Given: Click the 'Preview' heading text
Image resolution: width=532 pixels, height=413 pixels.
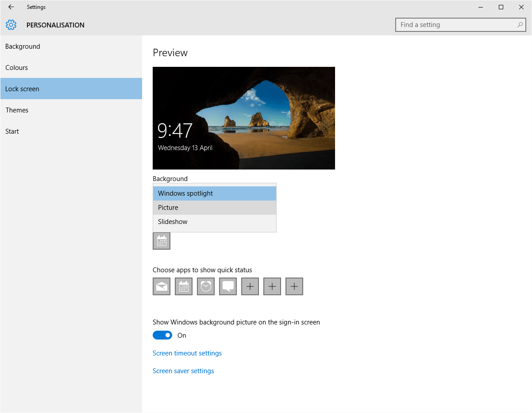Looking at the screenshot, I should (170, 53).
